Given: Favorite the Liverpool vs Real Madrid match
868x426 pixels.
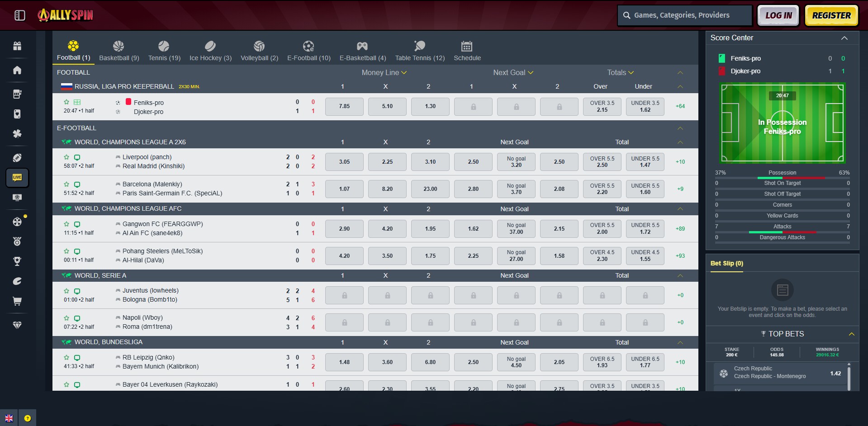Looking at the screenshot, I should (x=66, y=157).
